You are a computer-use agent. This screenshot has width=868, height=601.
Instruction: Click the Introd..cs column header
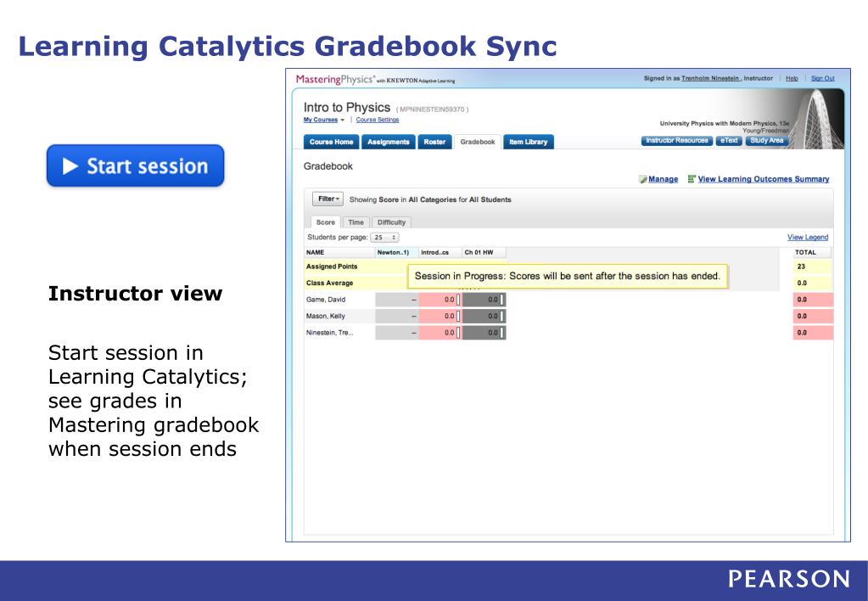(440, 252)
